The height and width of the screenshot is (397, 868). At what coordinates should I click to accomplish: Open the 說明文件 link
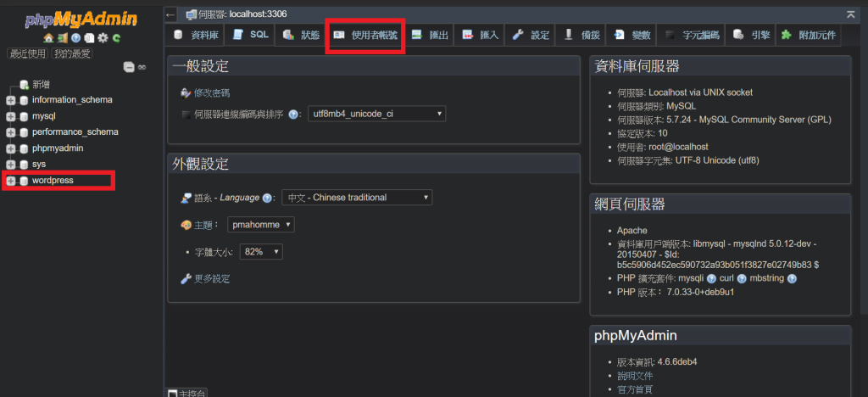tap(634, 376)
